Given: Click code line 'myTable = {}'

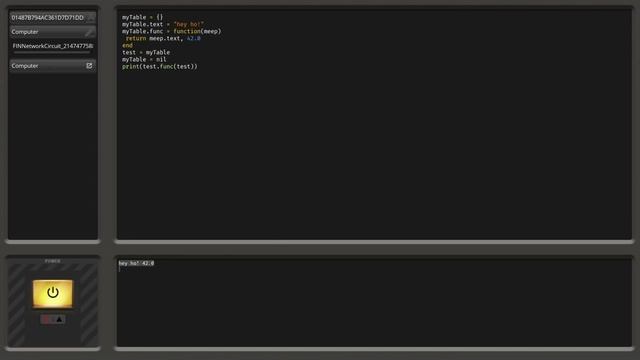Looking at the screenshot, I should coord(142,17).
